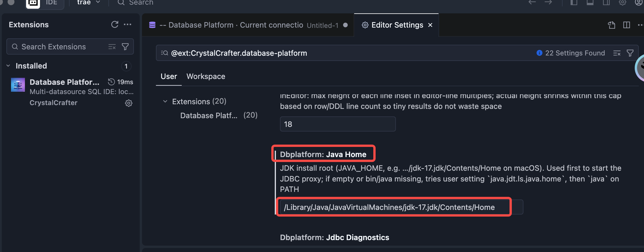
Task: Clear the Extensions search results
Action: pos(112,47)
